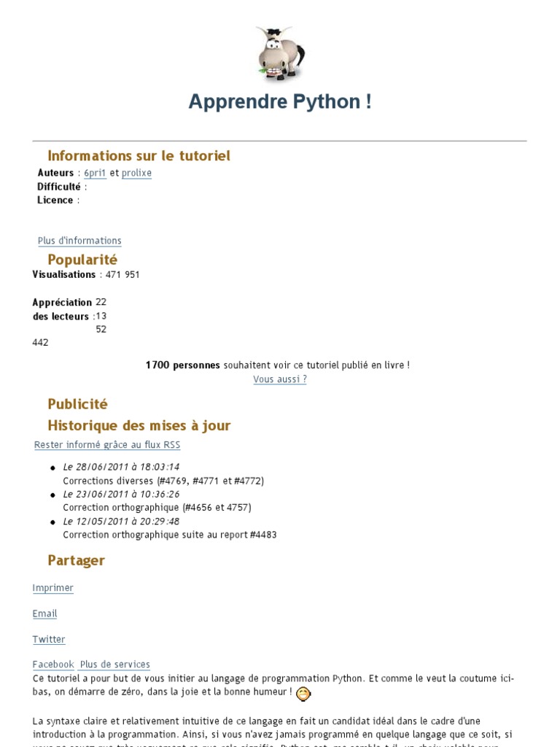The width and height of the screenshot is (560, 747).
Task: Subscribe via 'Rester informé grâce au flux RSS'
Action: tap(107, 445)
